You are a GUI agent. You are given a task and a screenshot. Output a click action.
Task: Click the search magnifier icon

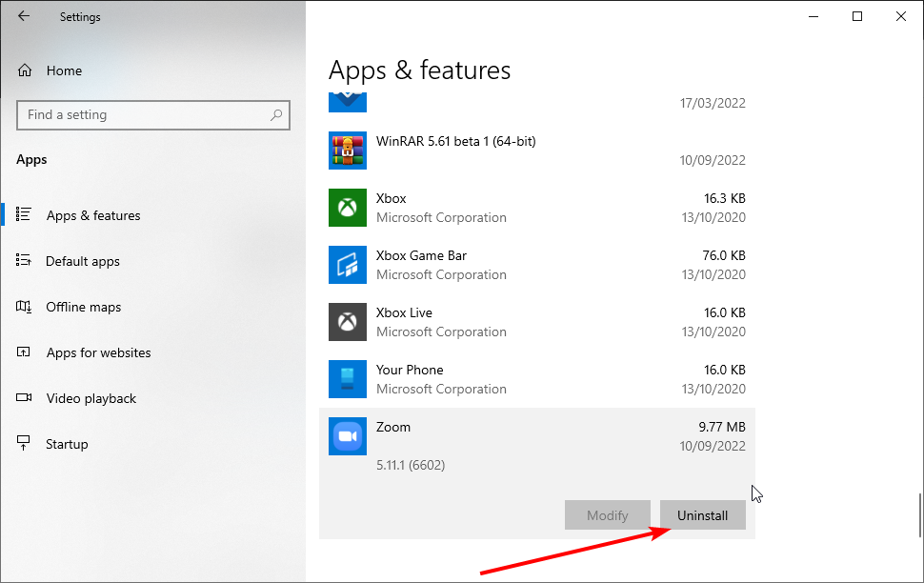(276, 115)
